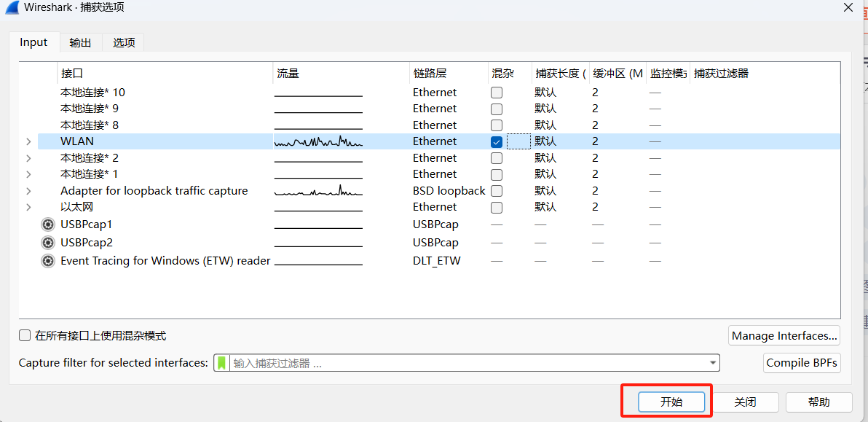Select the 以太网 interface name
This screenshot has height=422, width=868.
click(77, 207)
